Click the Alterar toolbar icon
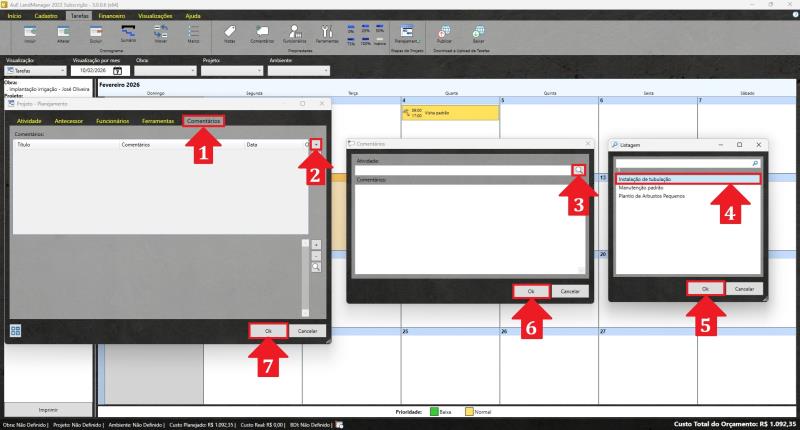800x430 pixels. click(x=62, y=32)
